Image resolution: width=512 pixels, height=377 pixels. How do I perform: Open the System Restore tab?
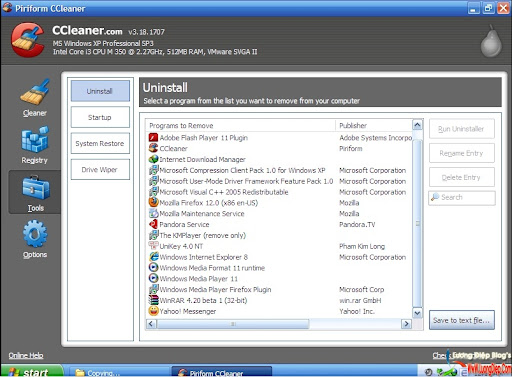click(x=100, y=143)
